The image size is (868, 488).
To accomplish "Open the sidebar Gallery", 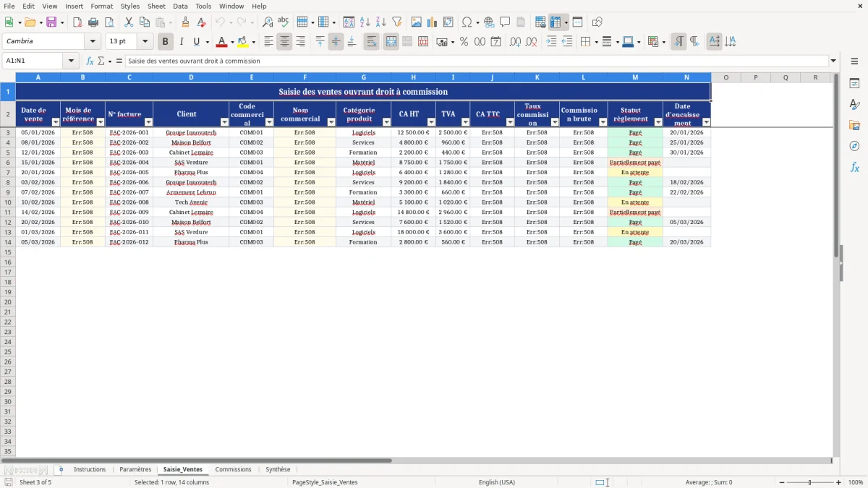I will coord(854,126).
